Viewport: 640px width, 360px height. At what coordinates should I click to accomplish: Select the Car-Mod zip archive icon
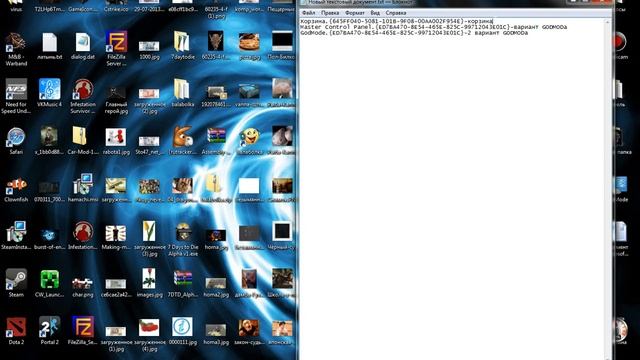82,141
